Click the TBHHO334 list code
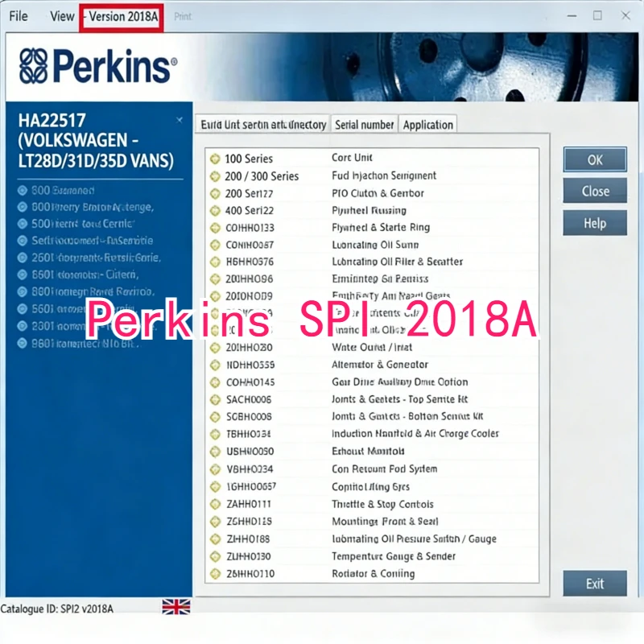The width and height of the screenshot is (644, 644). click(249, 434)
